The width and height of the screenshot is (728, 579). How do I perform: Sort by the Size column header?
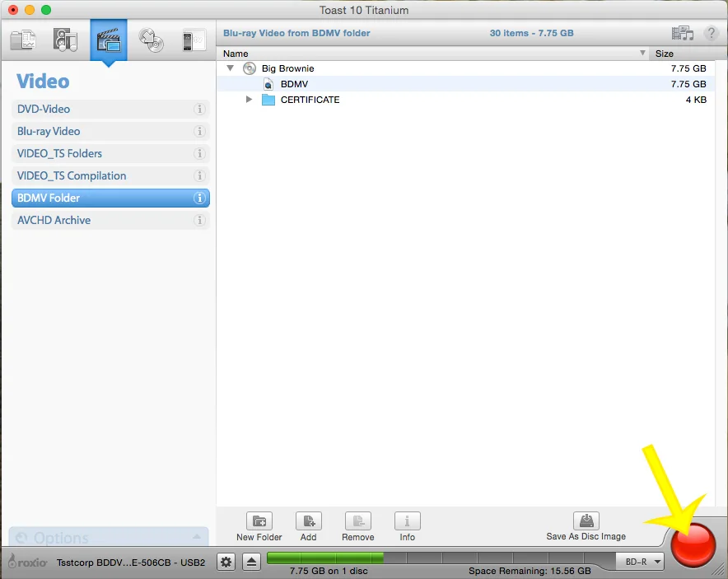coord(683,54)
